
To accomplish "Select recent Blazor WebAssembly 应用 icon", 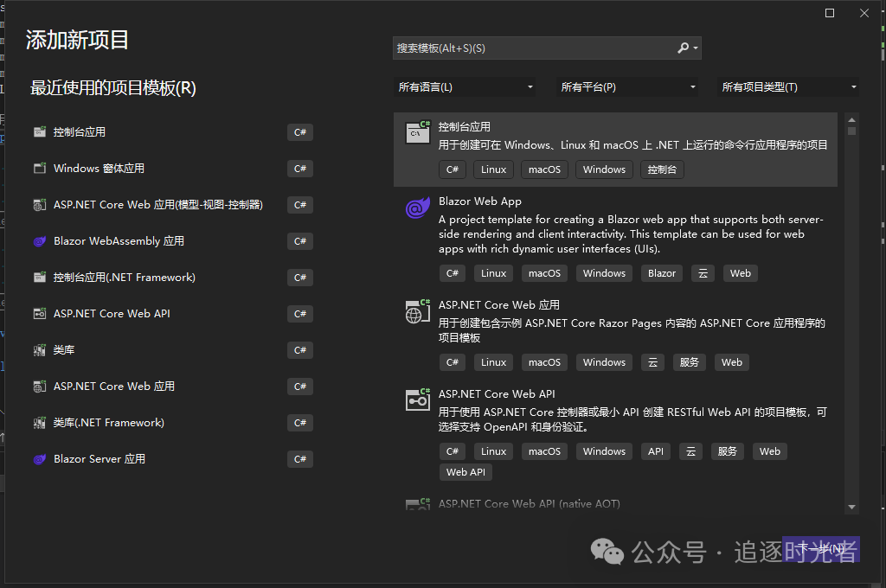I will coord(39,241).
